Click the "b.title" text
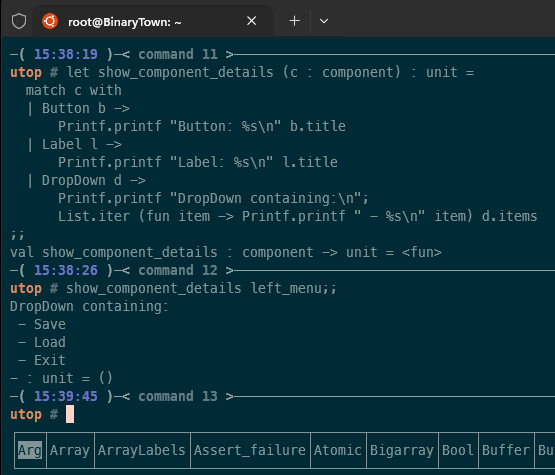 tap(318, 126)
